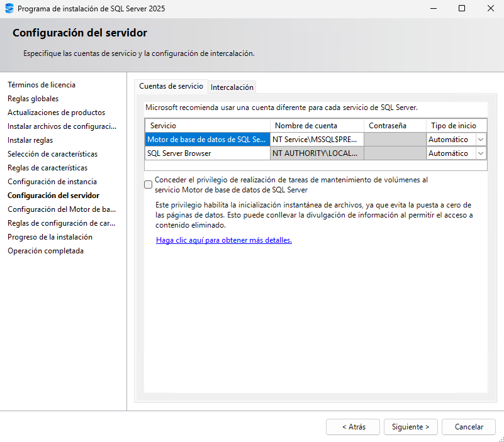This screenshot has width=504, height=442.
Task: Cancel the SQL Server installation
Action: pos(469,427)
